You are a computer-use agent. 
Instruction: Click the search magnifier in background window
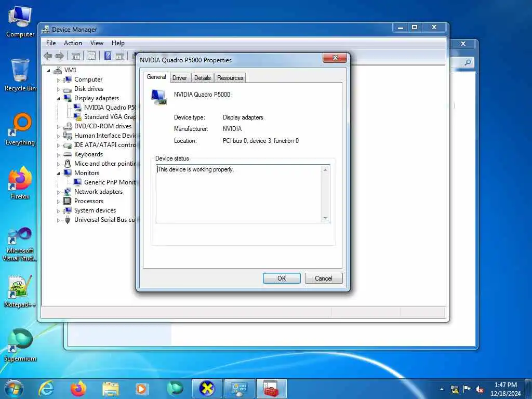point(468,62)
